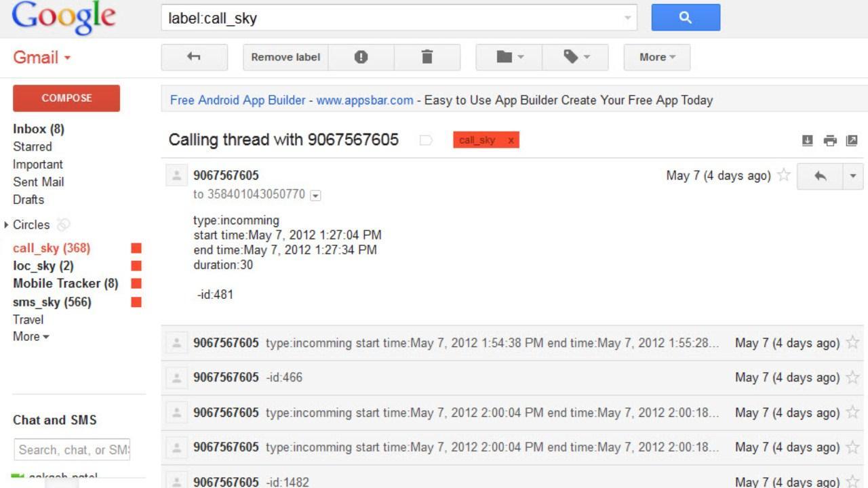Remove the call_sky label chip with its x
This screenshot has height=488, width=868.
tap(511, 140)
